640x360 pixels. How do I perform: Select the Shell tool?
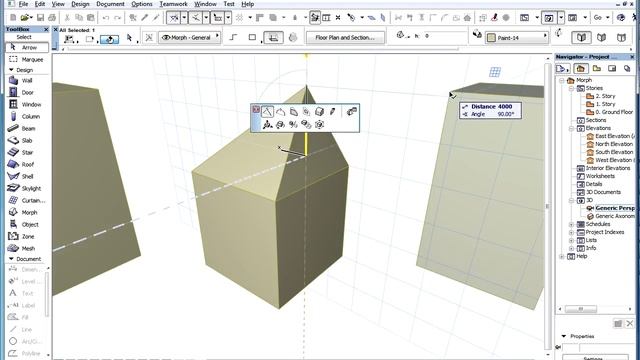click(x=27, y=176)
